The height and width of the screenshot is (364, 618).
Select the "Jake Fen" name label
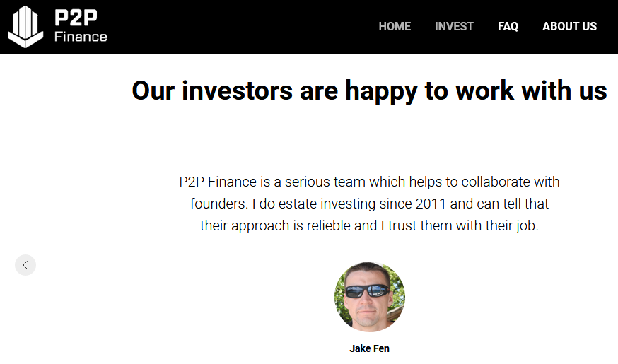coord(369,348)
